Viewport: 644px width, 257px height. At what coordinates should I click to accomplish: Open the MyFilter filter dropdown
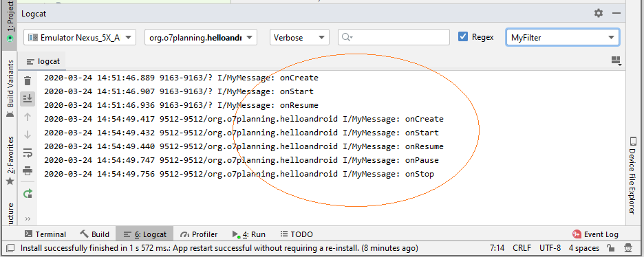coord(562,37)
